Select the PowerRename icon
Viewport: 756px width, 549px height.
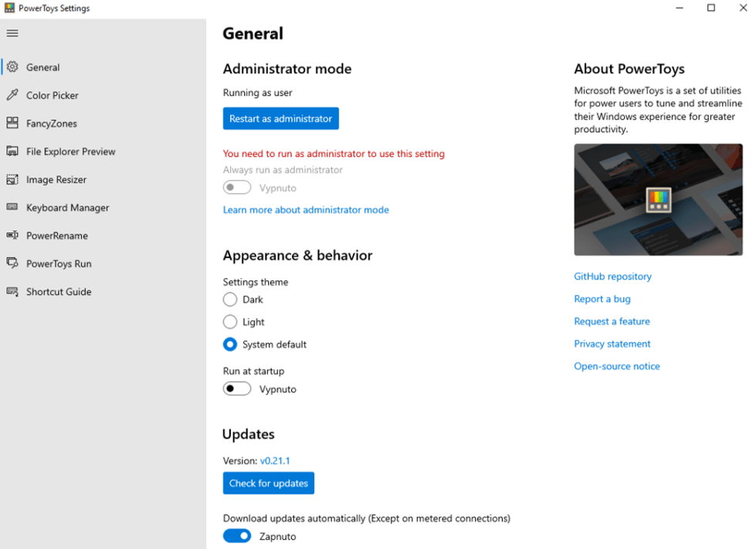pyautogui.click(x=12, y=236)
